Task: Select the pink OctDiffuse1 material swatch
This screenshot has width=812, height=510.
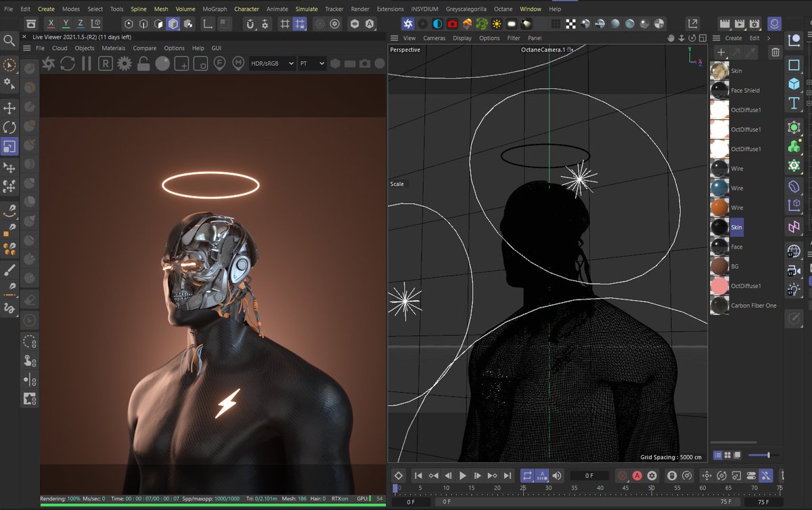Action: click(x=719, y=286)
